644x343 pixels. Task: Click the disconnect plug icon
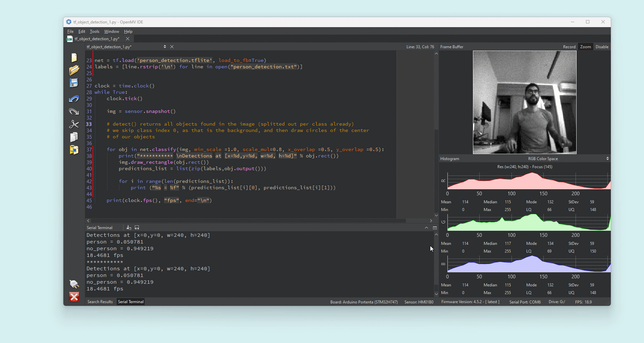coord(74,284)
